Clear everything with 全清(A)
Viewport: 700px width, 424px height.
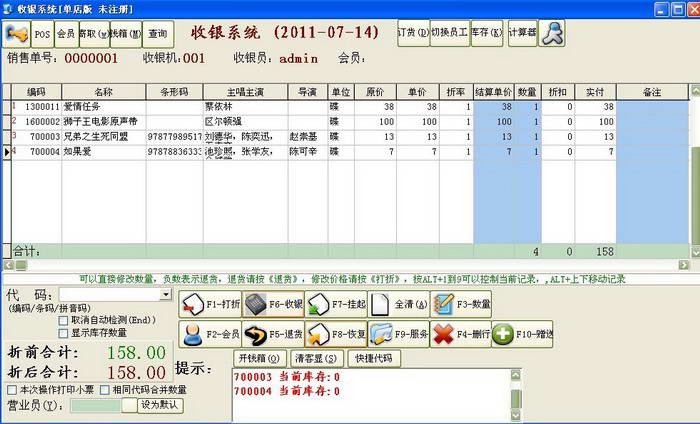399,304
